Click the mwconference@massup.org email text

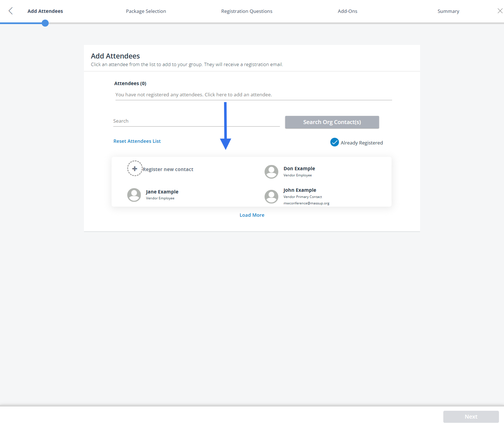pos(306,203)
